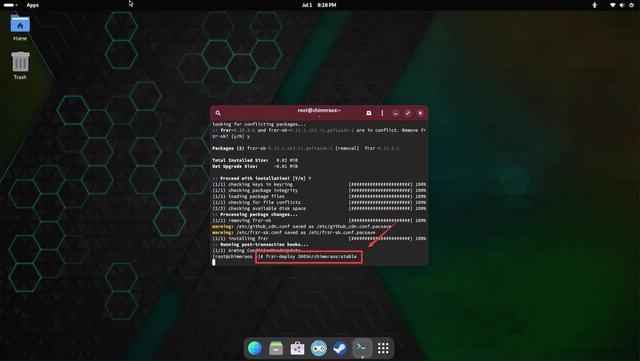Screen dimensions: 640x361
Task: Click the frzr-sk.conf warning line
Action: tap(294, 232)
